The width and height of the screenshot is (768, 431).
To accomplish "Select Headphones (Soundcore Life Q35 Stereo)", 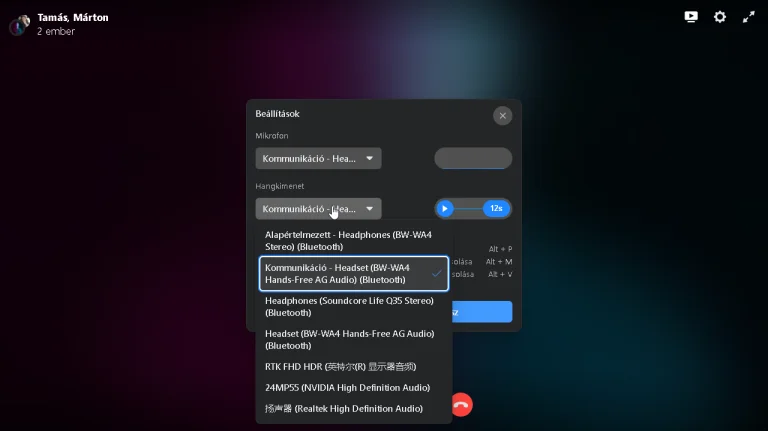I will [354, 307].
